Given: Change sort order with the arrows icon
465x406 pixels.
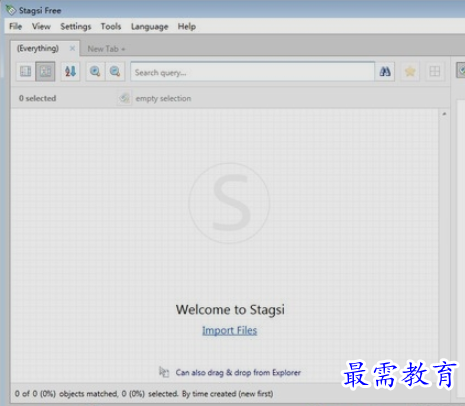Looking at the screenshot, I should [70, 71].
